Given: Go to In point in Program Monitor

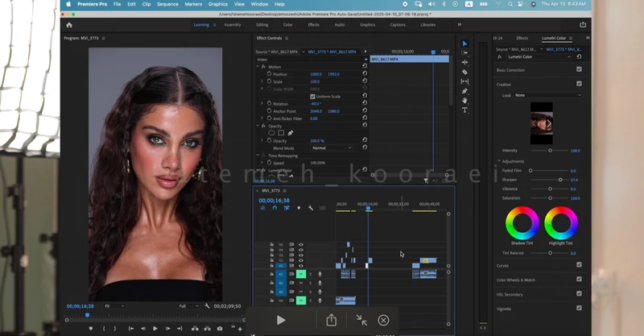Looking at the screenshot, I should coord(131,328).
